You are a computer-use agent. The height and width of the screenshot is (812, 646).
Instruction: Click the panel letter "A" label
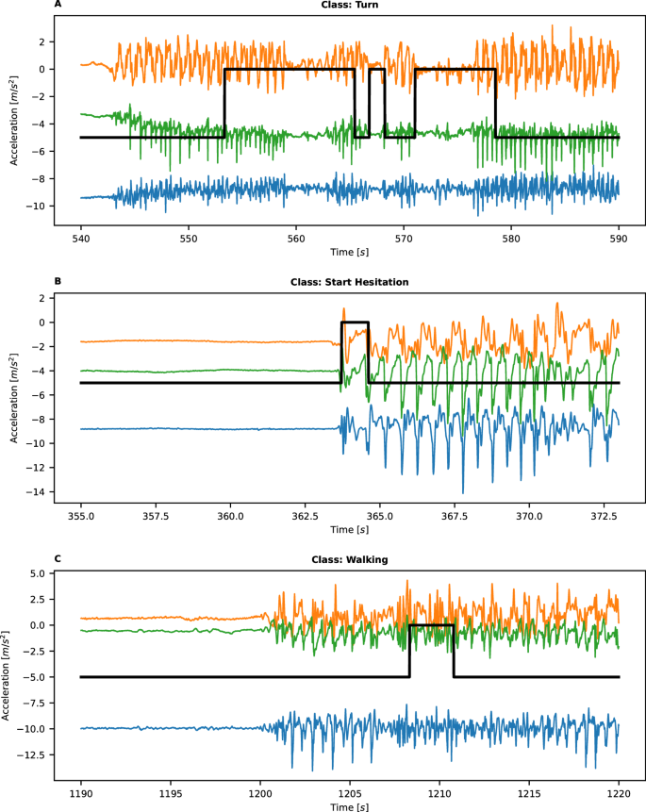pos(58,4)
